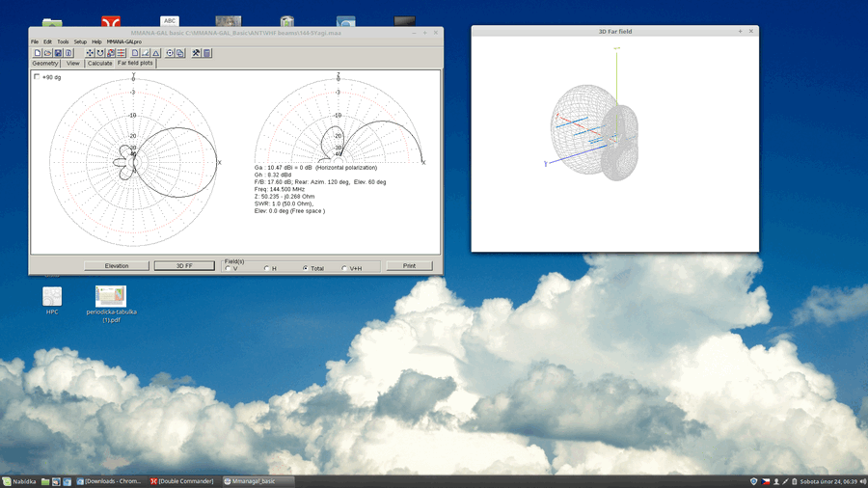Open the File menu
The height and width of the screenshot is (488, 868).
[x=35, y=41]
